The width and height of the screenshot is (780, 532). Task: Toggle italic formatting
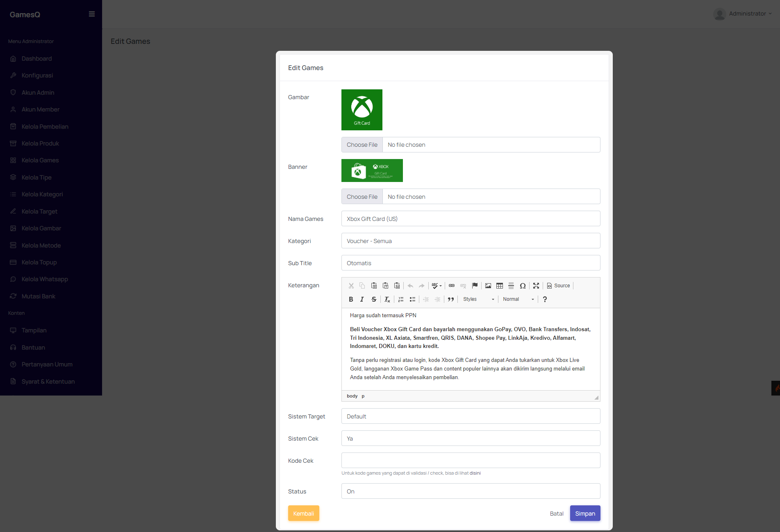[362, 299]
